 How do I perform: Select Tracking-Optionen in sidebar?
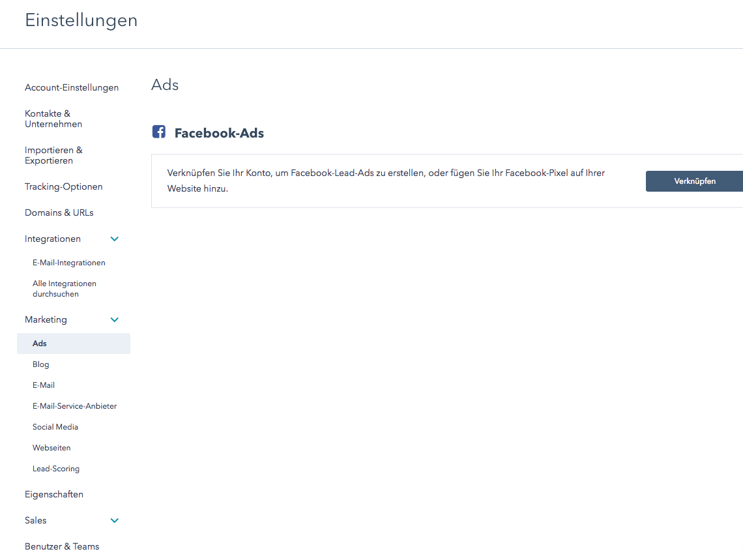click(x=63, y=186)
